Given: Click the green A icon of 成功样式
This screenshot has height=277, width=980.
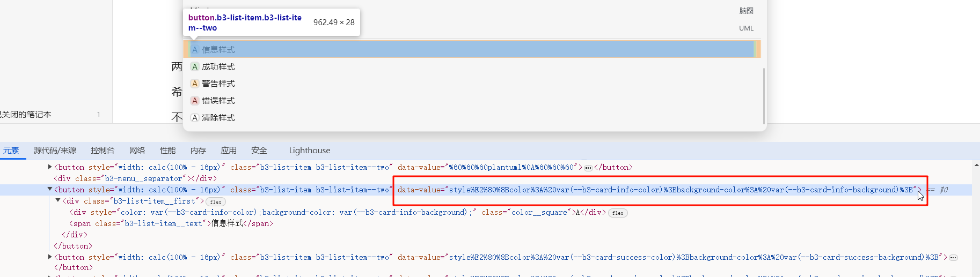Looking at the screenshot, I should (x=195, y=67).
